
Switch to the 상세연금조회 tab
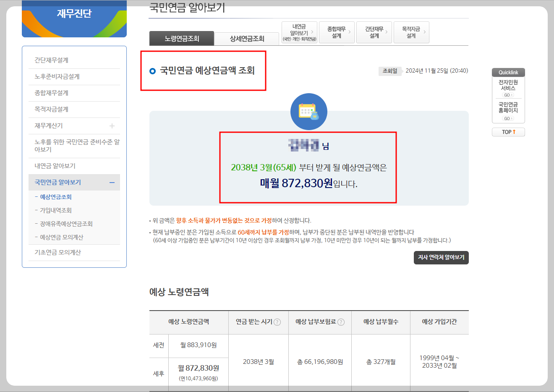click(247, 38)
